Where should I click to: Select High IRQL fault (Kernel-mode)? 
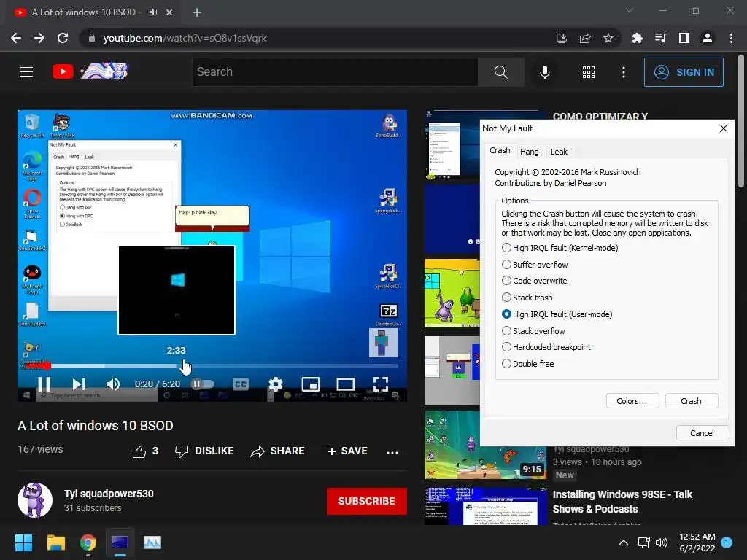(560, 248)
